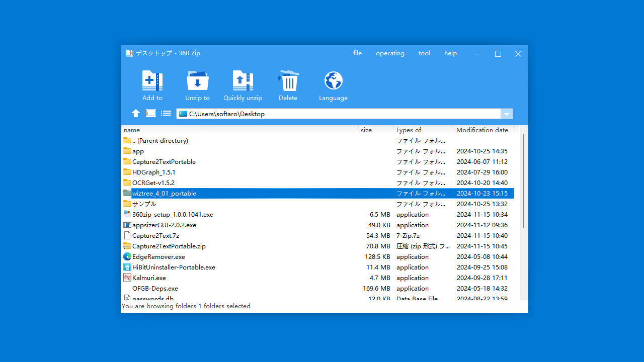Click the EdgeRemover.exe Edge icon

click(x=127, y=256)
